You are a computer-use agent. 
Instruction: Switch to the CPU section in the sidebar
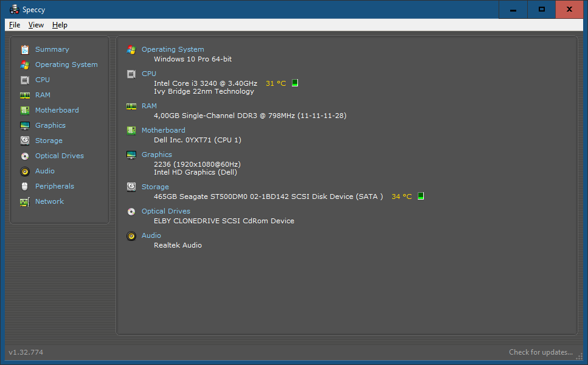[43, 80]
